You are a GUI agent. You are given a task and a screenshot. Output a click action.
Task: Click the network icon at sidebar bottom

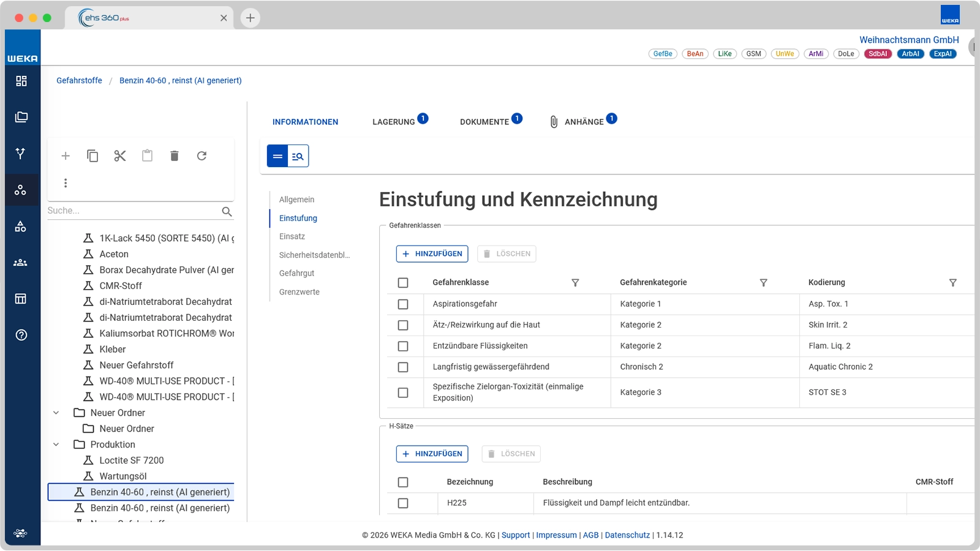click(x=20, y=533)
